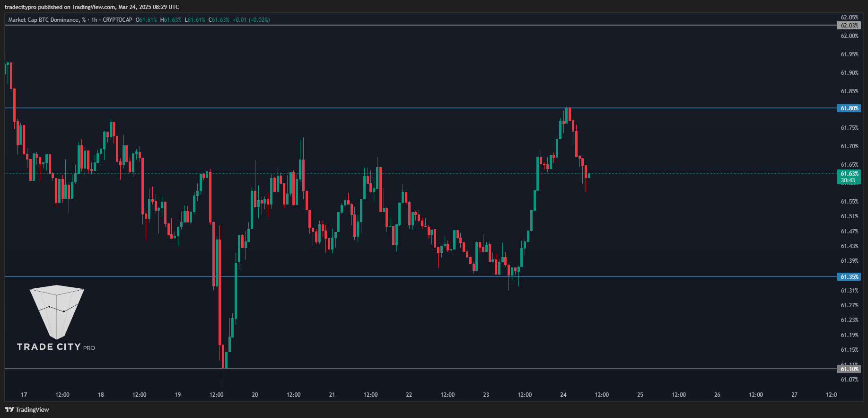The image size is (868, 418).
Task: Click date label 21 on time axis
Action: [332, 395]
